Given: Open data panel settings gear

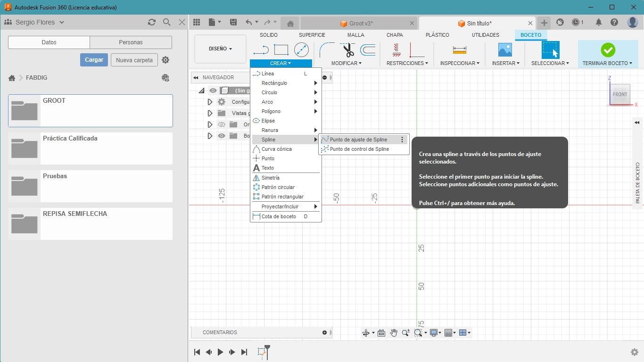Looking at the screenshot, I should coord(165,60).
